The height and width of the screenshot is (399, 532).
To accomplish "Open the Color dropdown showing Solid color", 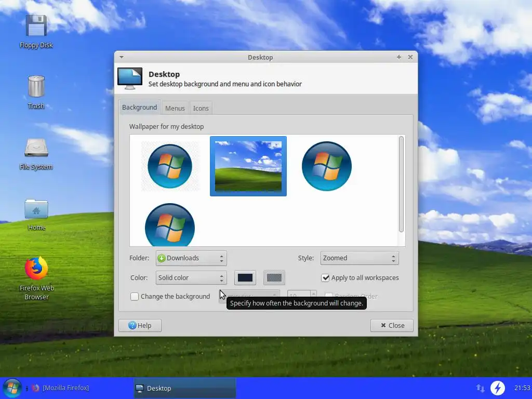I will (x=191, y=277).
